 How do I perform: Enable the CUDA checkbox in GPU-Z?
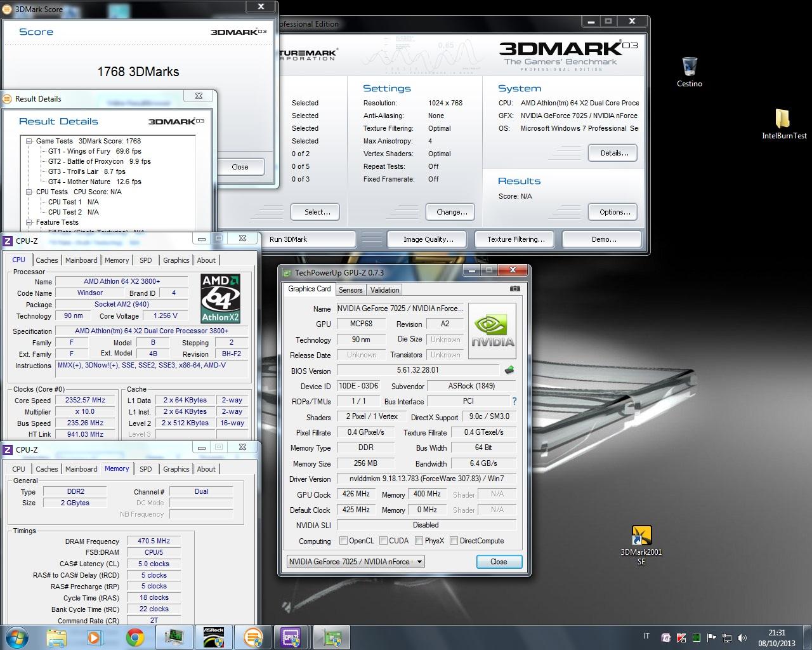click(383, 541)
